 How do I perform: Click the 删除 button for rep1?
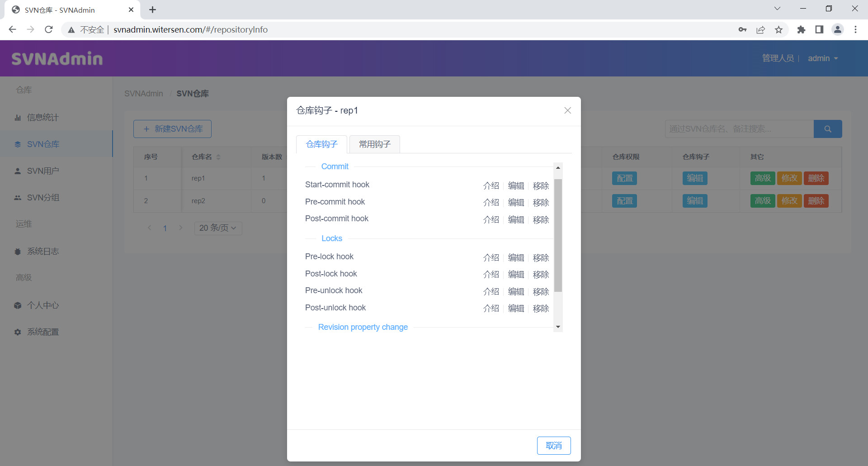816,178
